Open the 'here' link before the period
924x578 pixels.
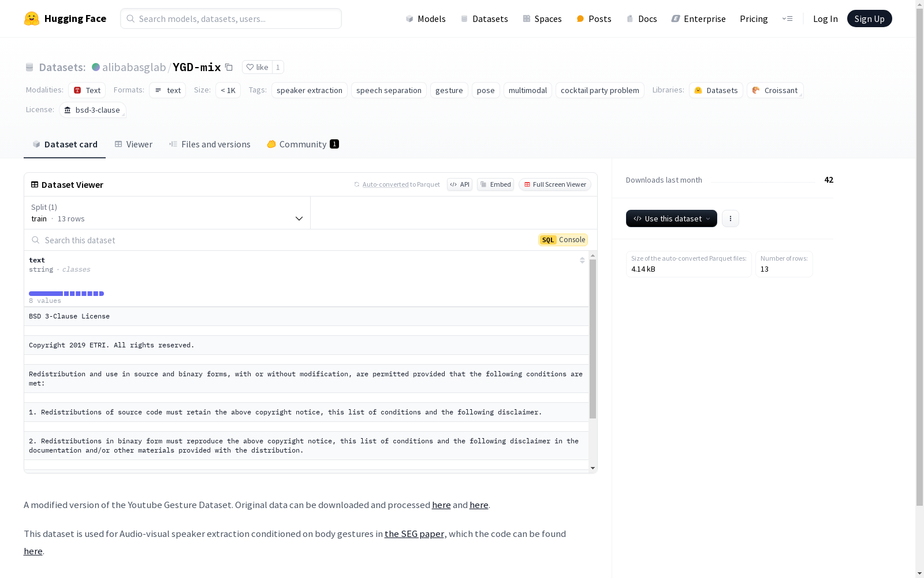(x=479, y=505)
